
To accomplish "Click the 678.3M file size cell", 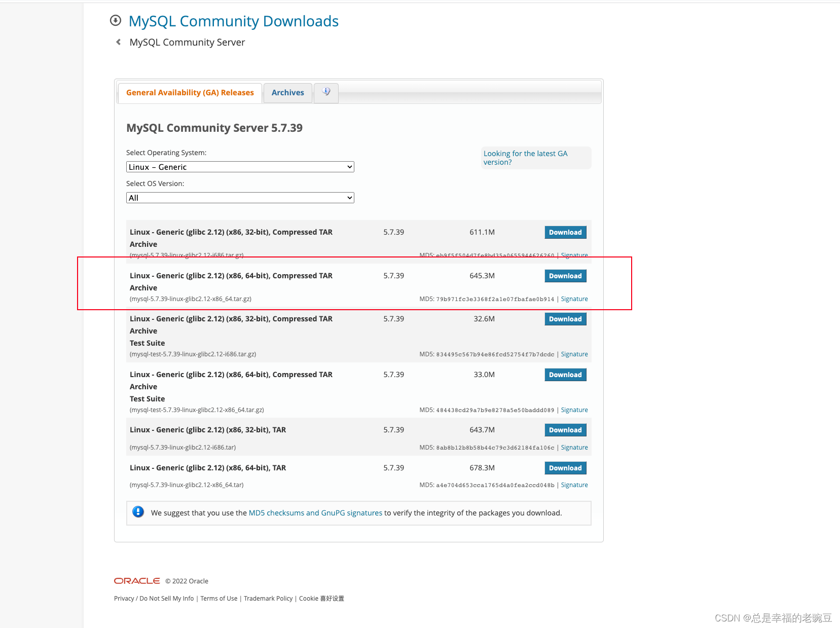I will (482, 468).
